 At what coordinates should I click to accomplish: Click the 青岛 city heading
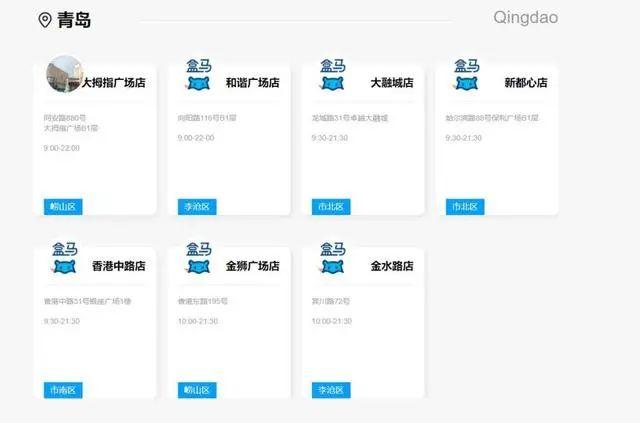[x=74, y=20]
